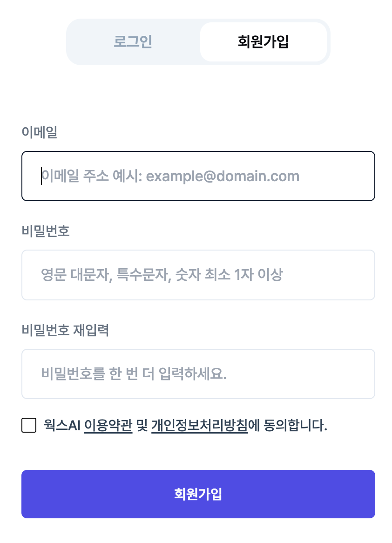Select field saying 비밀번호를 한 번 더 입력하세요

tap(198, 374)
